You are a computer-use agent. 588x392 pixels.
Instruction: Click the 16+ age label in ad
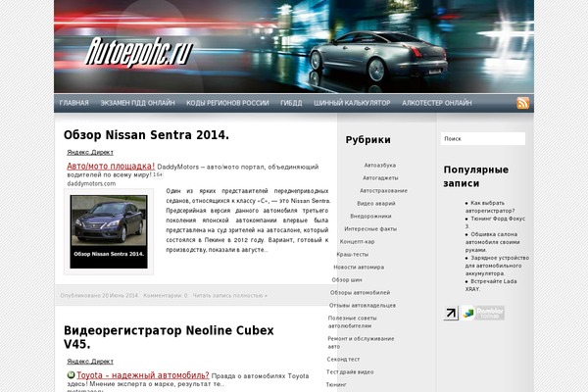(x=158, y=174)
